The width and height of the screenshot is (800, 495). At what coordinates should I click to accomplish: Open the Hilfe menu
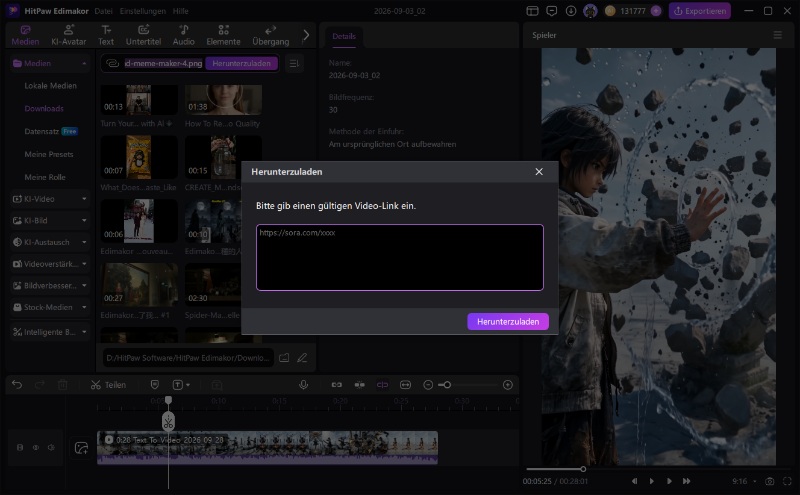pyautogui.click(x=180, y=11)
